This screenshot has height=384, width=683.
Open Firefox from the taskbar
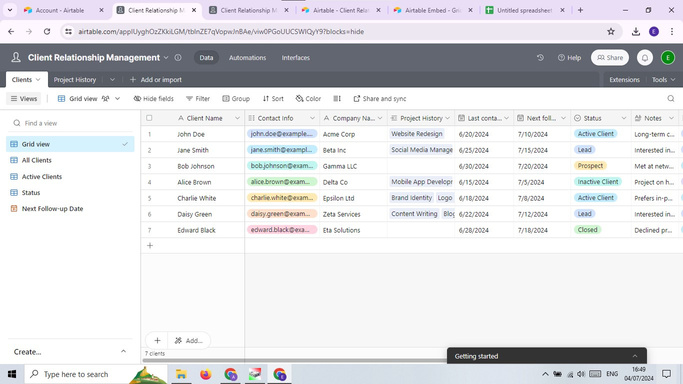pyautogui.click(x=206, y=374)
